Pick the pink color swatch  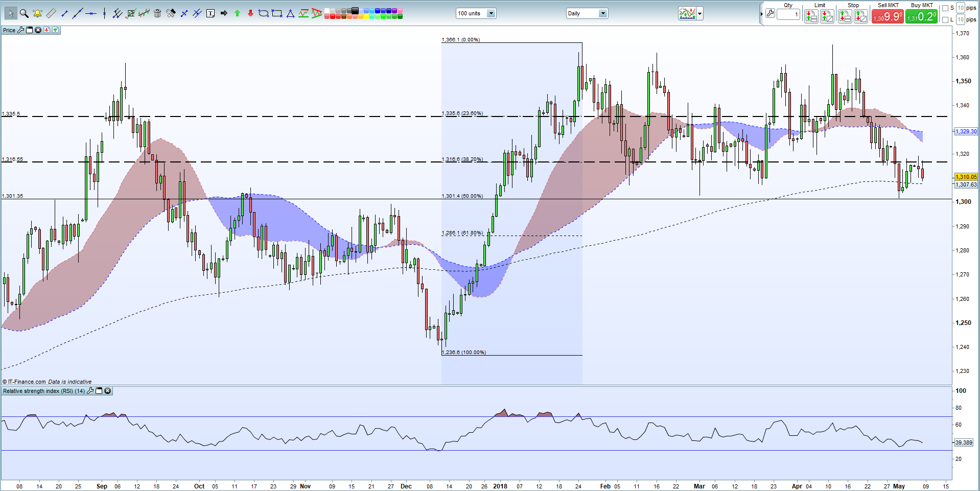pos(400,11)
